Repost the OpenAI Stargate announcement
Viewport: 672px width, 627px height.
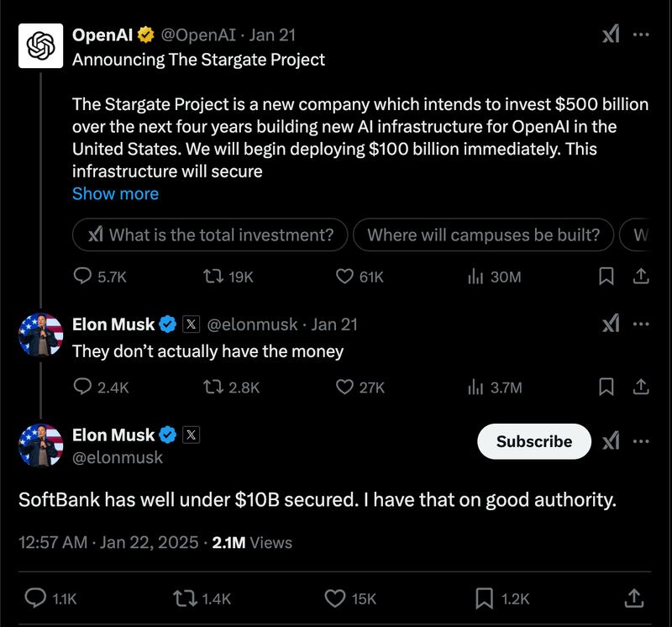pos(214,277)
